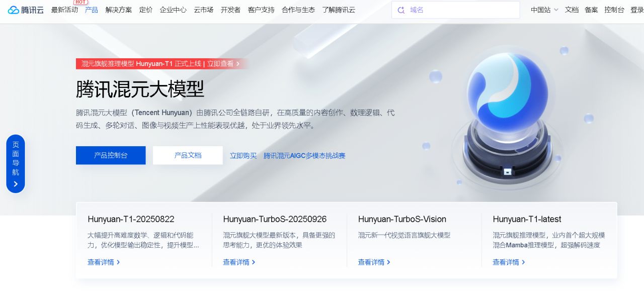Viewport: 644px width, 295px height.
Task: Open 查看详情 for Hunyuan-TurboS-Vision
Action: point(374,262)
